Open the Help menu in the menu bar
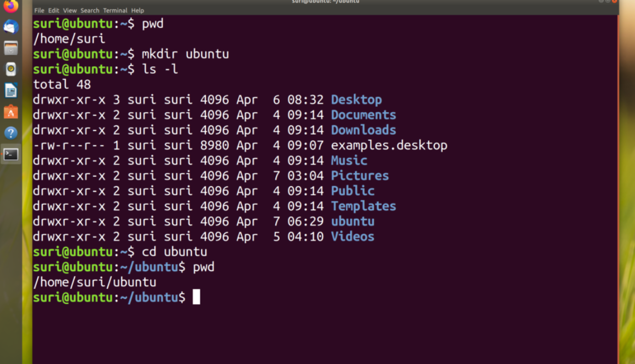The height and width of the screenshot is (364, 635). pos(137,10)
